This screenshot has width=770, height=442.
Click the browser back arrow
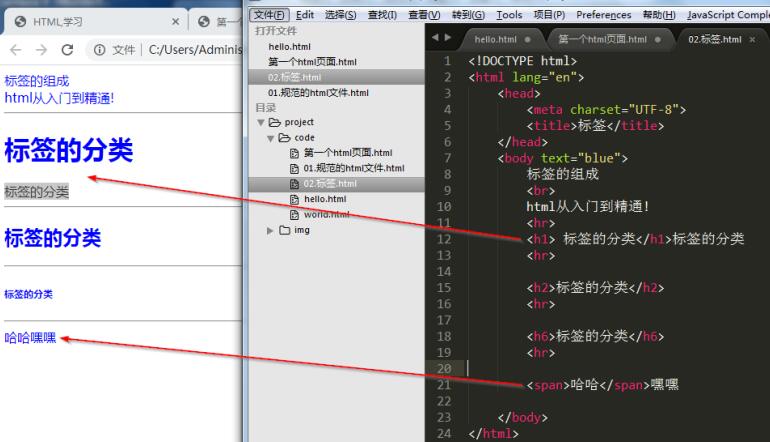(x=16, y=50)
